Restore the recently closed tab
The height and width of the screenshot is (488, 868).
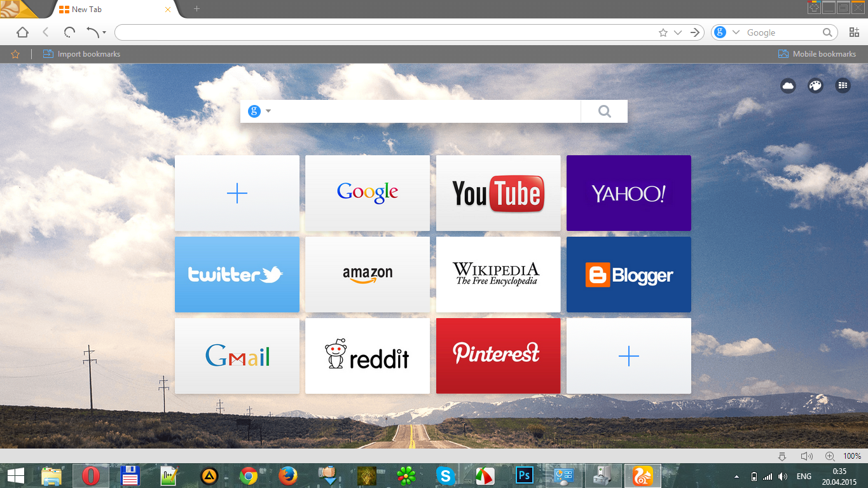[x=93, y=32]
